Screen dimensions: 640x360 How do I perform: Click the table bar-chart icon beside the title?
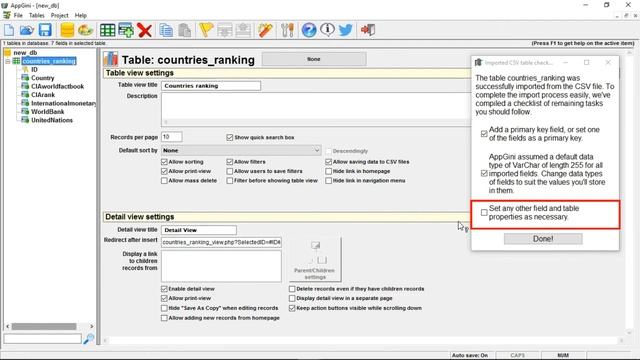[111, 59]
